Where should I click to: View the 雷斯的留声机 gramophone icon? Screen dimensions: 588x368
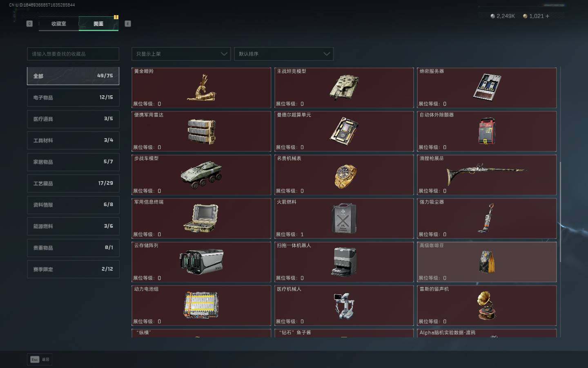coord(487,305)
